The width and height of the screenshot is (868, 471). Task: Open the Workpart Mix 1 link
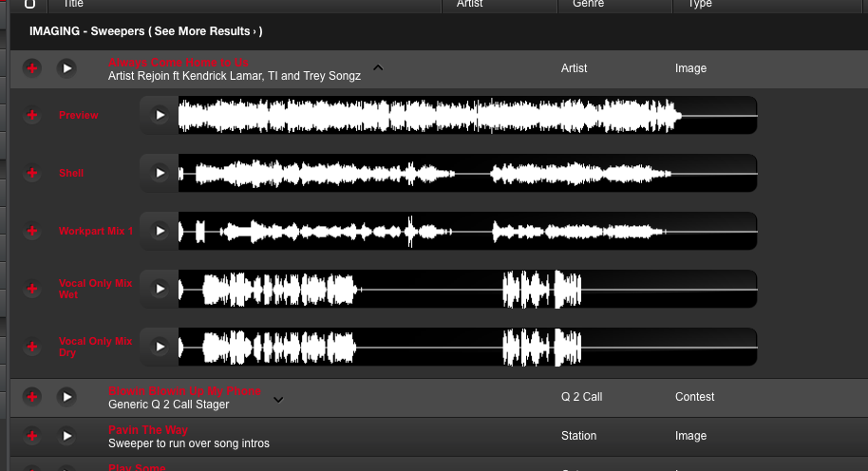[96, 231]
